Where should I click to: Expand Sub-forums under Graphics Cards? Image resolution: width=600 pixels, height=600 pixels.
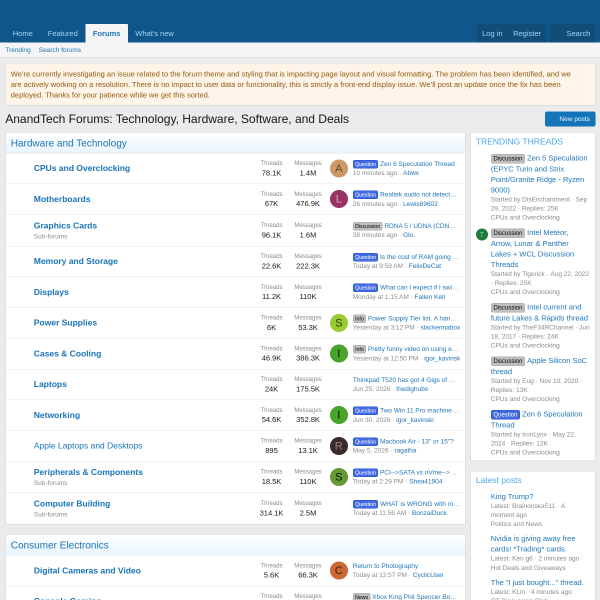point(51,236)
